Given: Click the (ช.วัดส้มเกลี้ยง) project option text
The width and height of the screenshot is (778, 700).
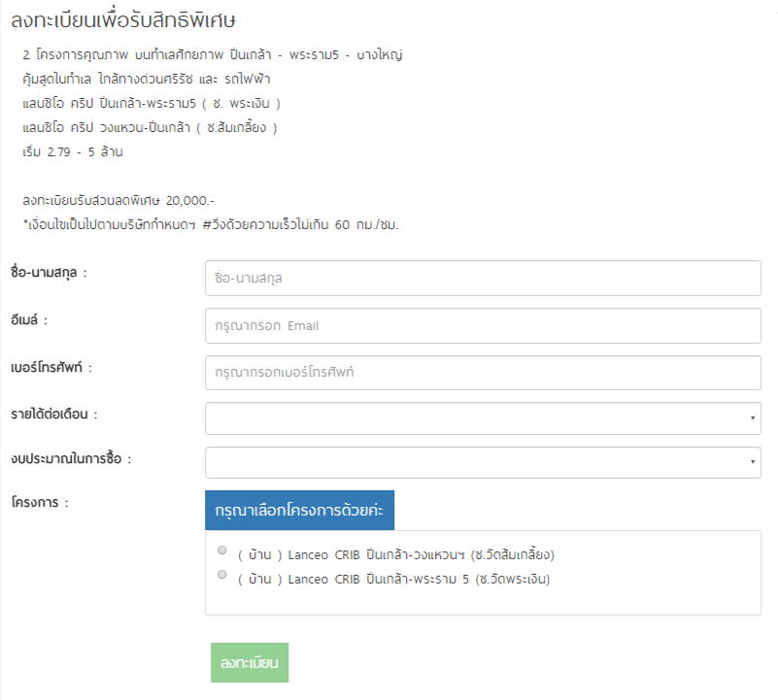Looking at the screenshot, I should [511, 555].
